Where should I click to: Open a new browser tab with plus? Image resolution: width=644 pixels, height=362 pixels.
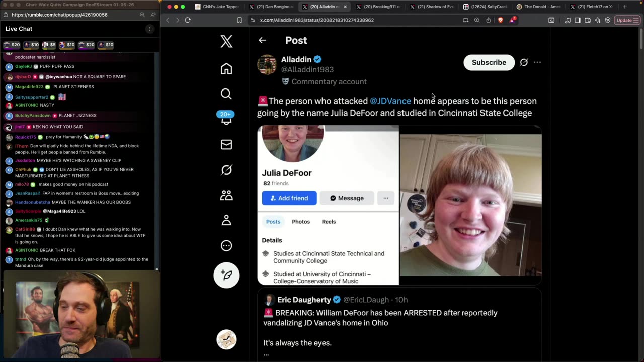point(625,7)
